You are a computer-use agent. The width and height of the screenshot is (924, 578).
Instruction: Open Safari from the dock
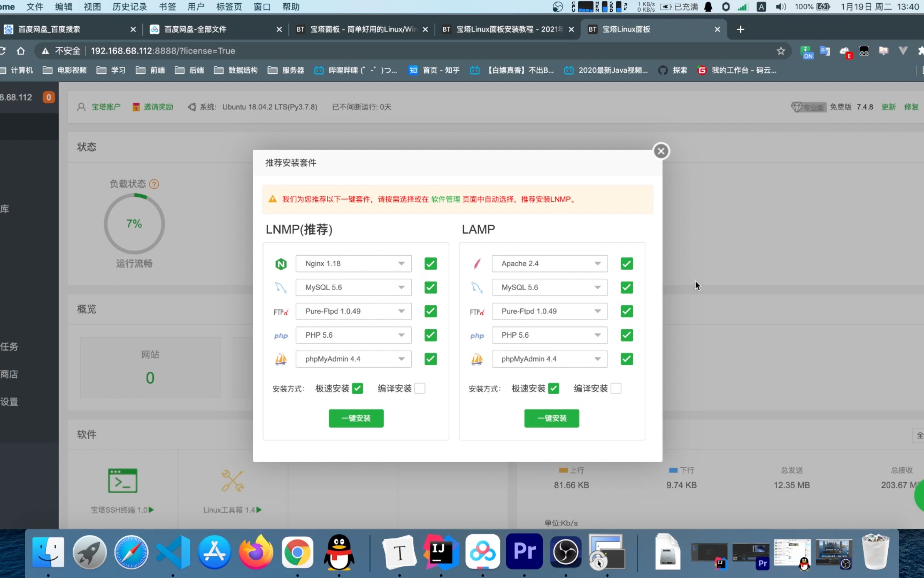click(131, 552)
